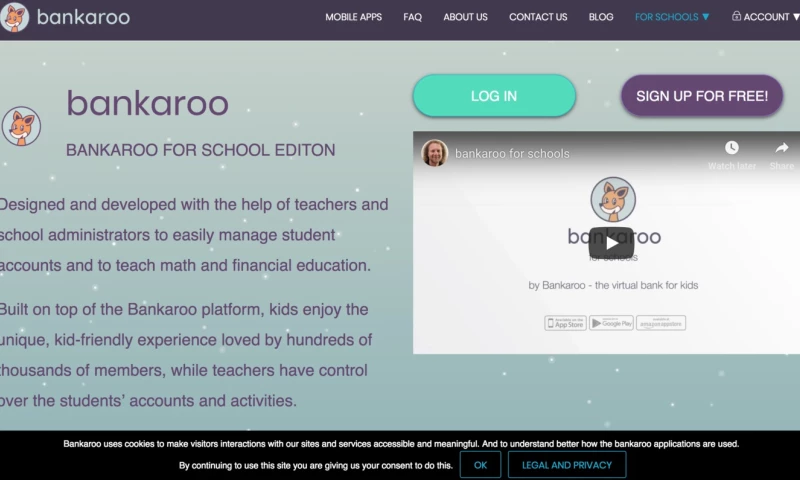Click the App Store badge in video
Viewport: 800px width, 480px height.
tap(565, 323)
